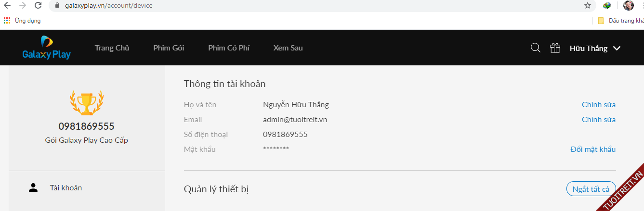Bookmark this page with the star icon
The image size is (644, 211).
[588, 6]
